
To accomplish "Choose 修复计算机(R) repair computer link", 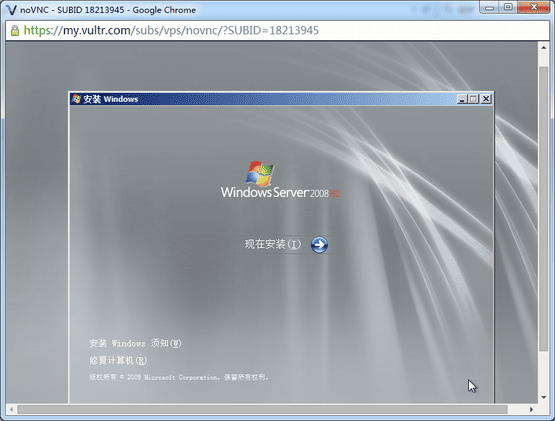I will tap(118, 360).
